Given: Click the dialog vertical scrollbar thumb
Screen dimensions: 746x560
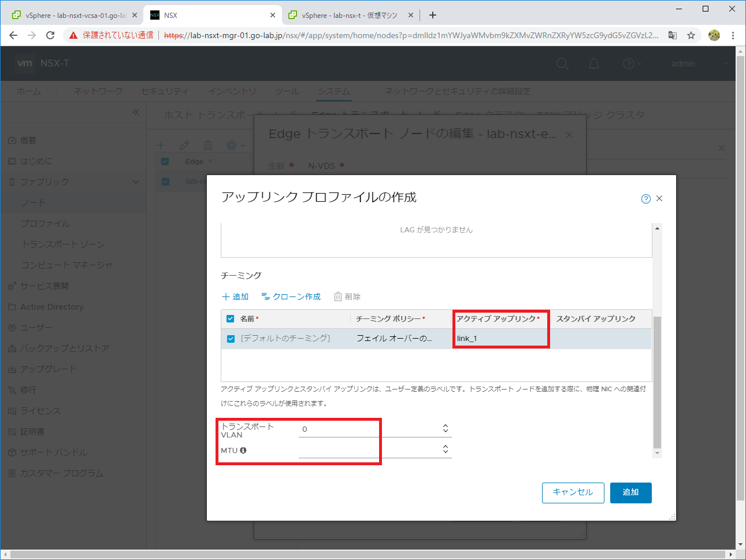Looking at the screenshot, I should coord(657,381).
